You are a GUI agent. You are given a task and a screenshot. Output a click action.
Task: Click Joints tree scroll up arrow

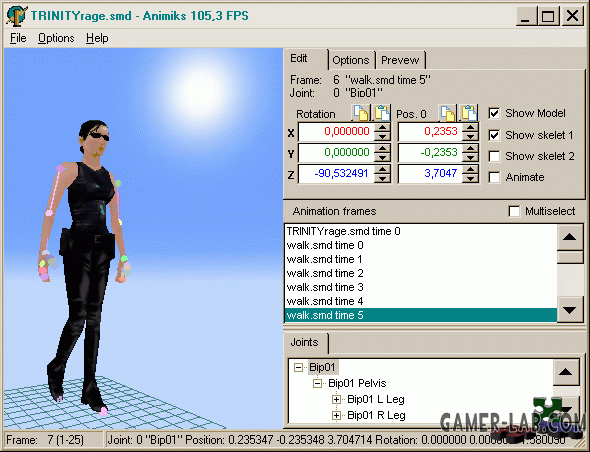click(566, 372)
